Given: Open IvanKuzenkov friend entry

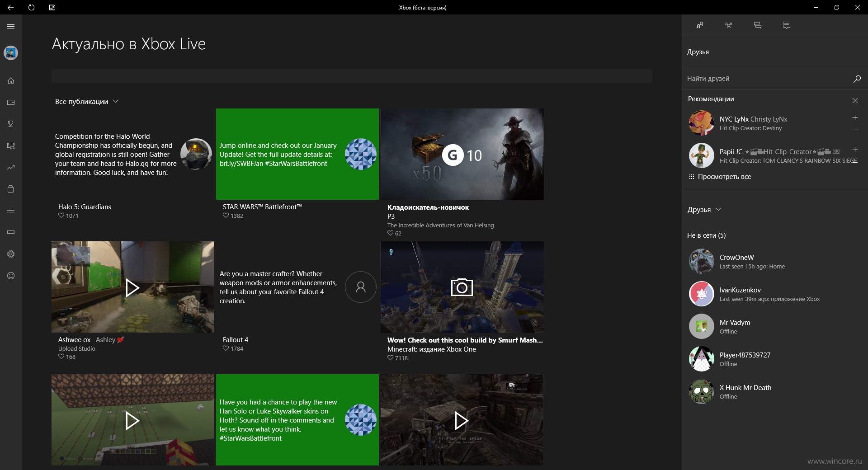Looking at the screenshot, I should pyautogui.click(x=775, y=294).
